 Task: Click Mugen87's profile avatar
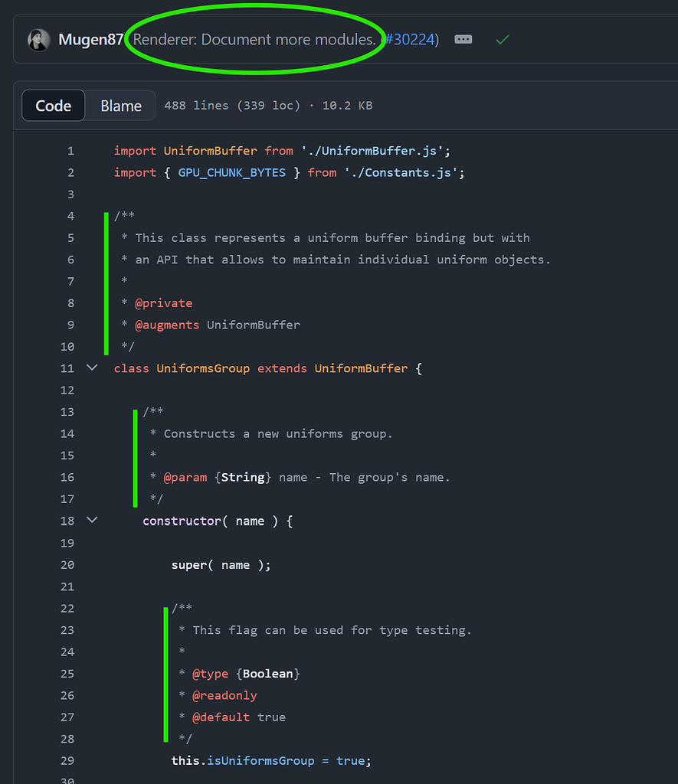[x=38, y=40]
